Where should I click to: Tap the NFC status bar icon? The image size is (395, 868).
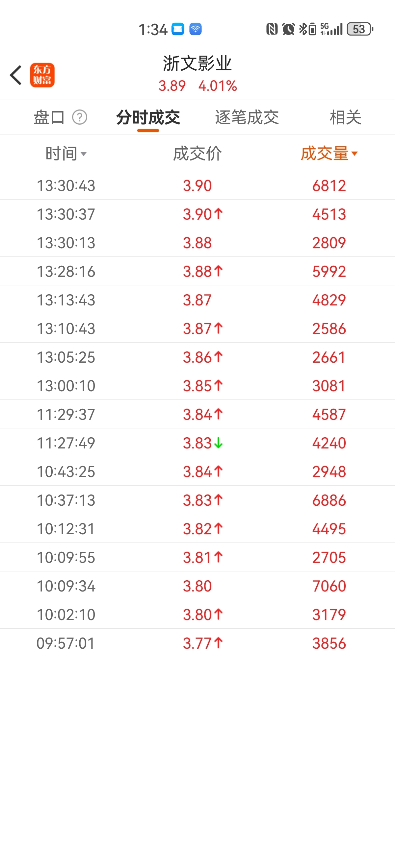pyautogui.click(x=272, y=29)
